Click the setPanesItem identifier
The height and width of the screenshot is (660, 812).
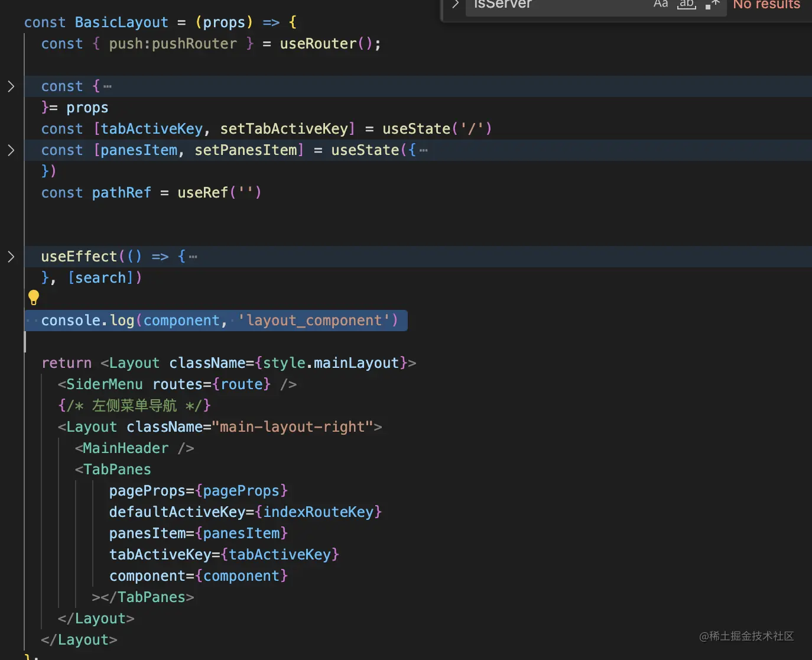click(x=246, y=150)
